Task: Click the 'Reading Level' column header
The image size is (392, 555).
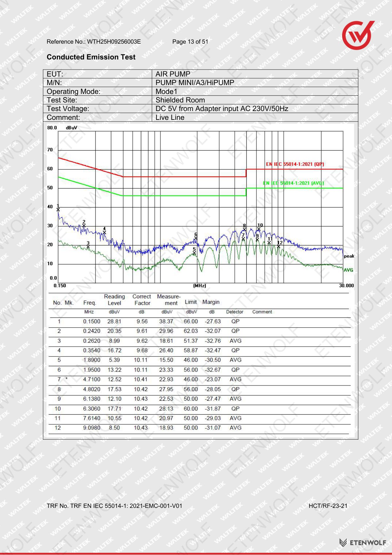Action: (114, 300)
